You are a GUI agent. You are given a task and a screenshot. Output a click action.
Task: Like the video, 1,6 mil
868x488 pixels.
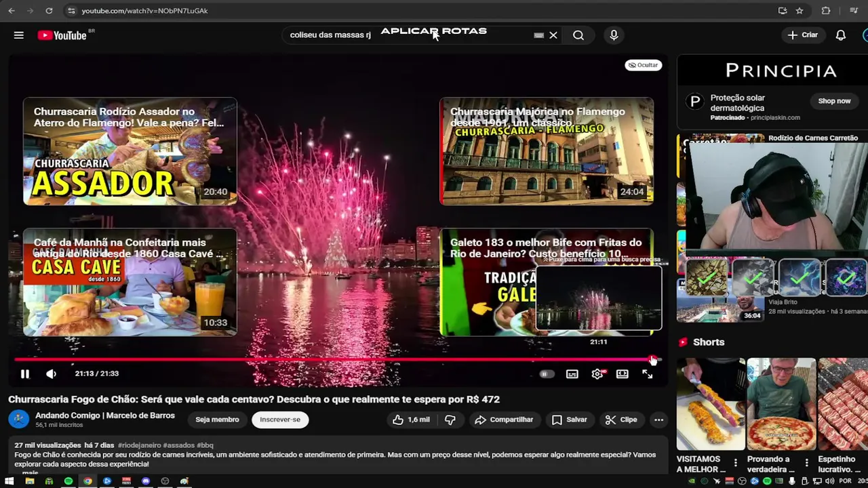tap(411, 420)
